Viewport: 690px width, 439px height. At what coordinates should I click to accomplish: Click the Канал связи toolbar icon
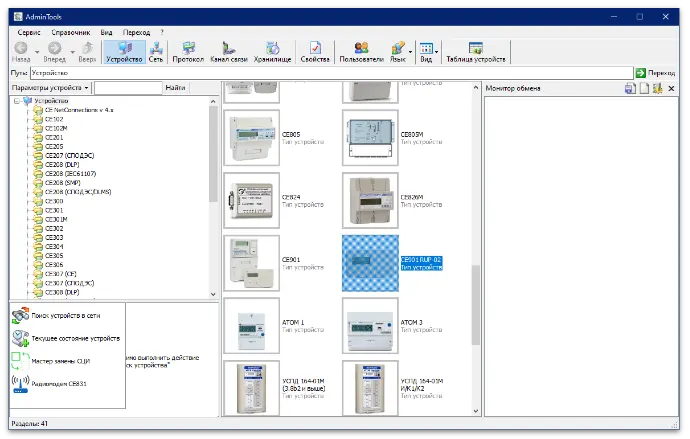click(230, 51)
